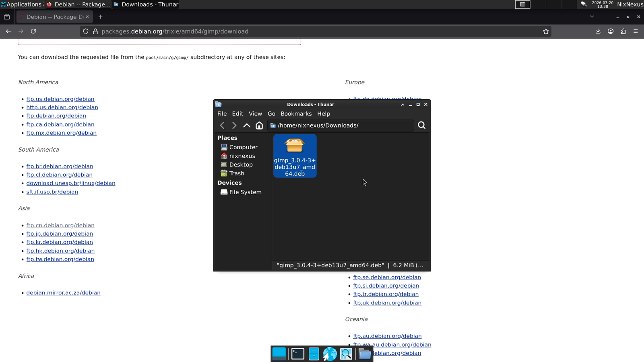Open Firefox recent browsing sidebar button
The width and height of the screenshot is (644, 362).
pyautogui.click(x=7, y=17)
